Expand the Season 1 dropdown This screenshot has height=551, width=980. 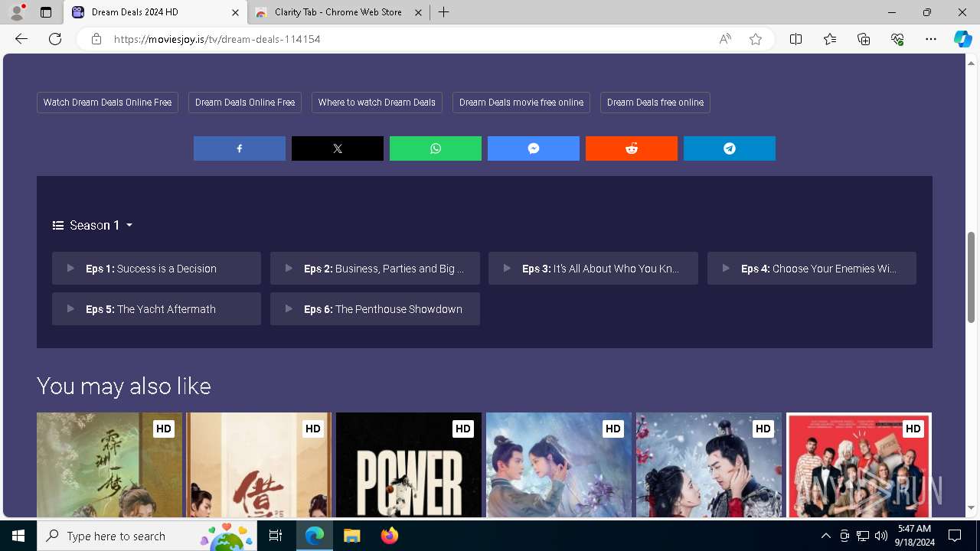point(93,225)
